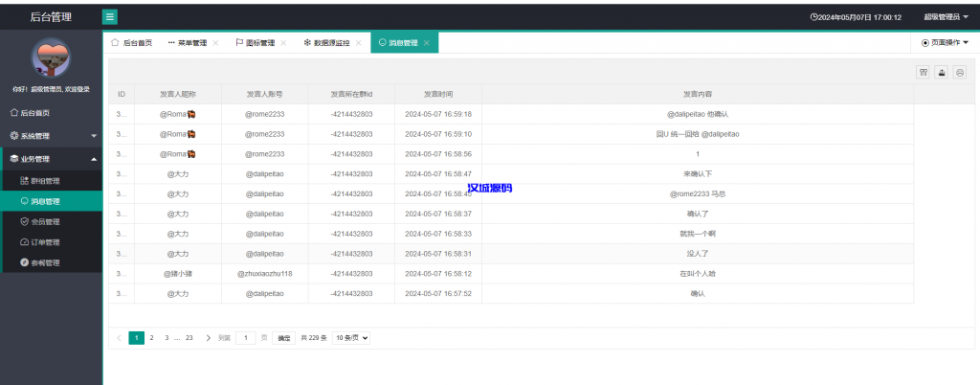This screenshot has width=980, height=385.
Task: Click the sidebar collapse hamburger icon
Action: [110, 16]
